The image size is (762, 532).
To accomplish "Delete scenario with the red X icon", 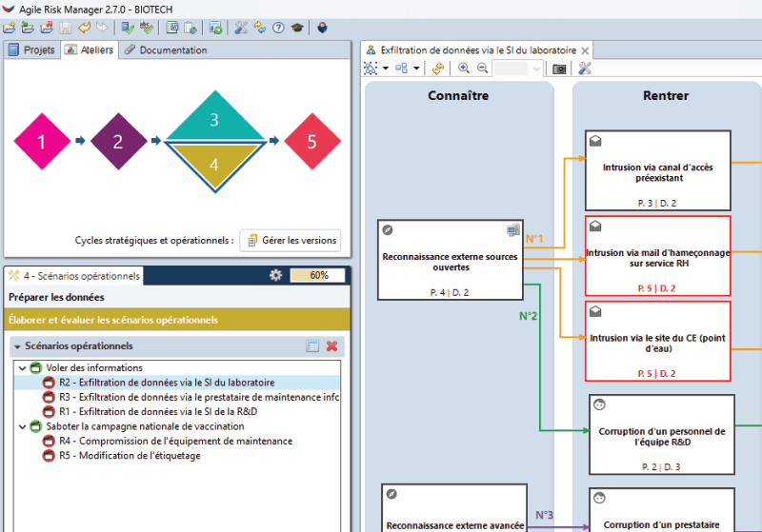I will click(331, 345).
